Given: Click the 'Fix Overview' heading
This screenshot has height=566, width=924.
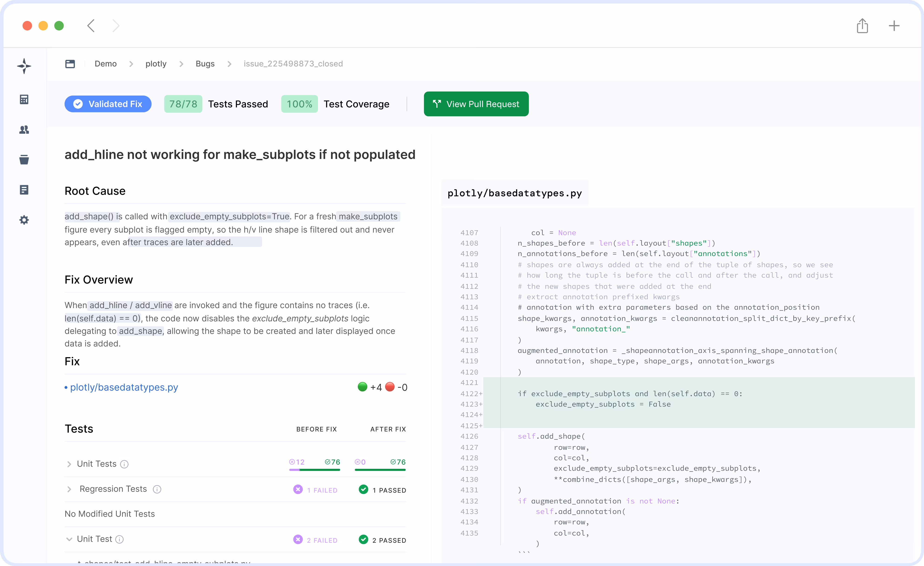Looking at the screenshot, I should point(99,280).
